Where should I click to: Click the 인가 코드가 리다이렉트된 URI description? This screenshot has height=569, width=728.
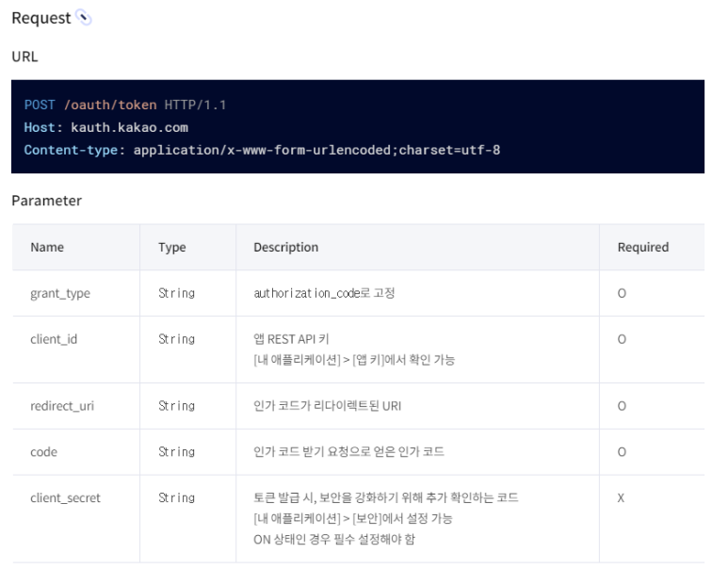[x=328, y=406]
